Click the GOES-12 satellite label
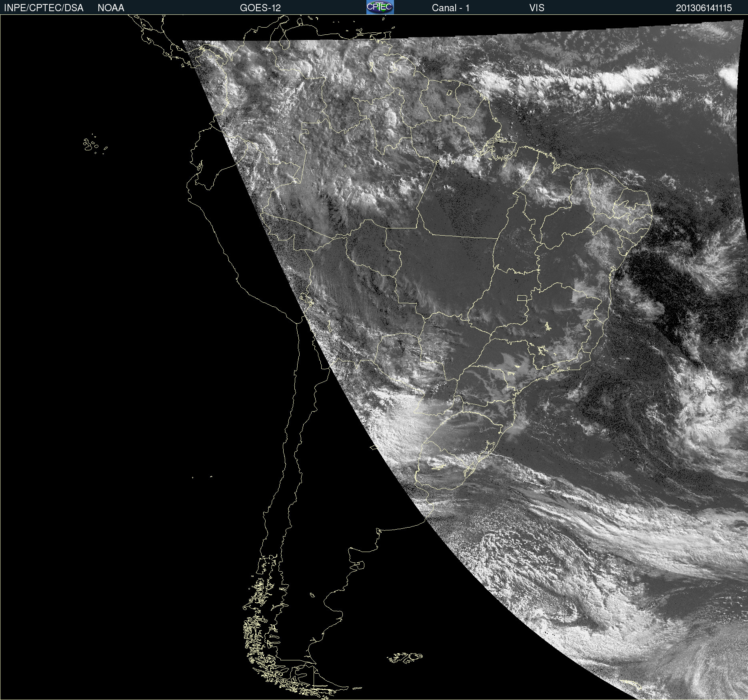Screen dimensions: 748x700 point(260,8)
